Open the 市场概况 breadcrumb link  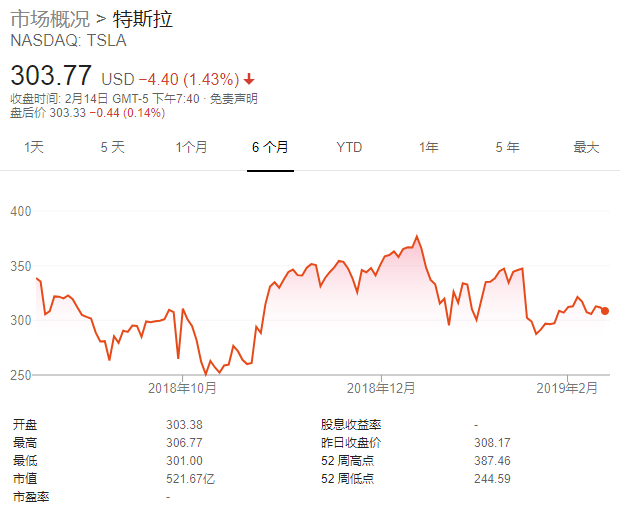pos(50,19)
